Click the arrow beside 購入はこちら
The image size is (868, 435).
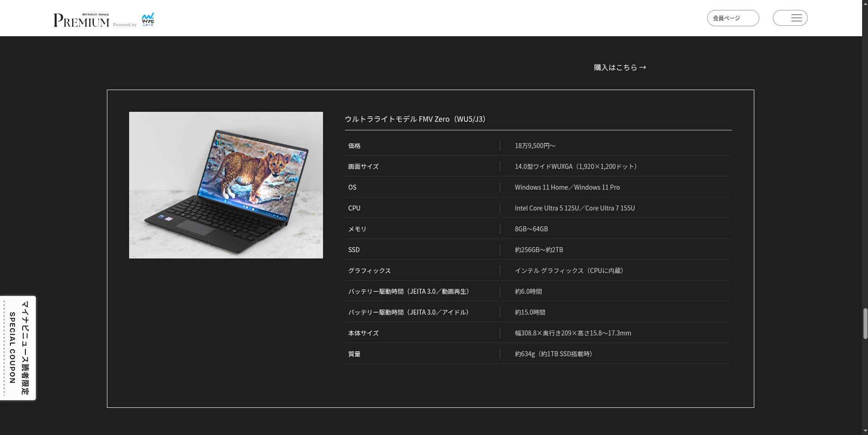tap(642, 67)
